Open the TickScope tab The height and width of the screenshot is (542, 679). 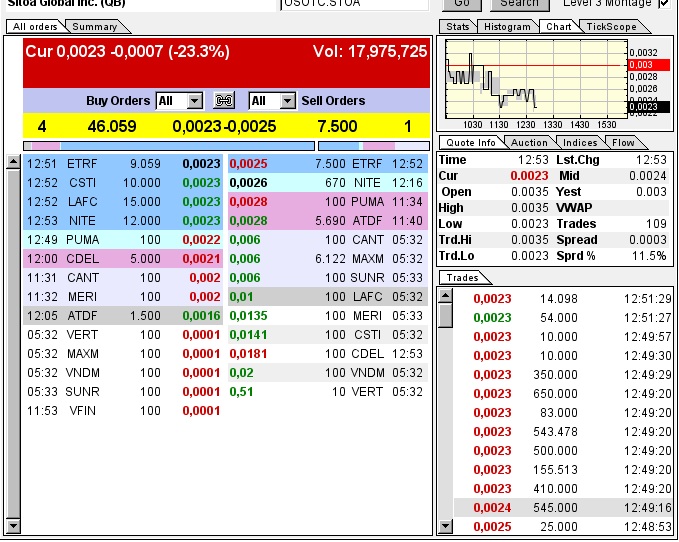click(611, 26)
